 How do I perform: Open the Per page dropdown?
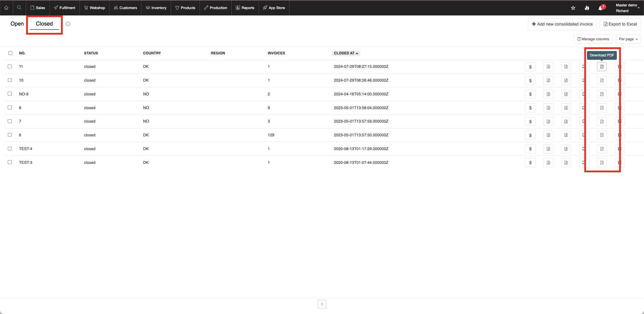coord(628,39)
